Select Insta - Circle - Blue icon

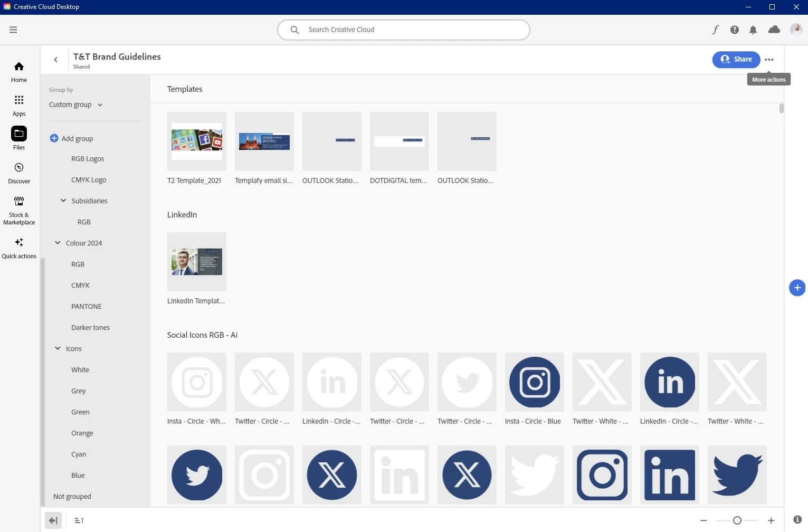click(535, 382)
